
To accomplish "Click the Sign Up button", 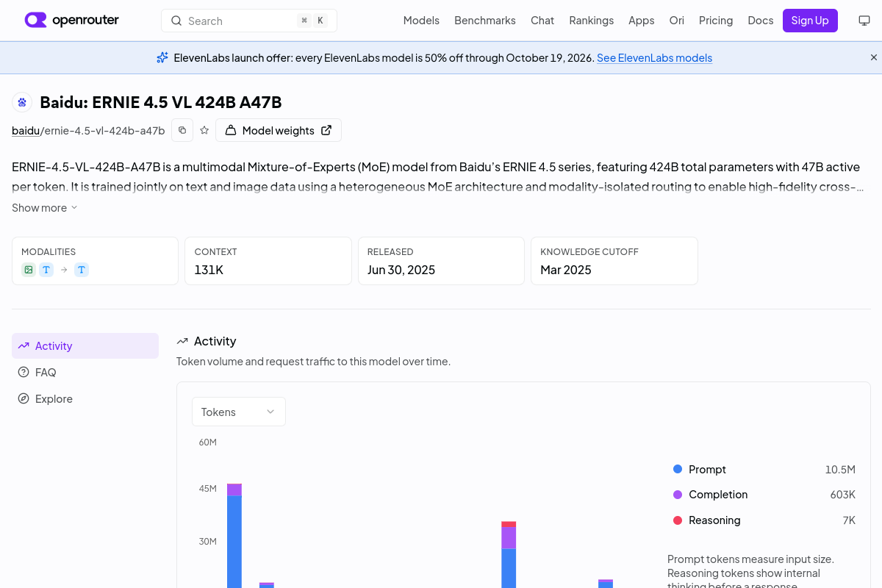I will tap(810, 21).
